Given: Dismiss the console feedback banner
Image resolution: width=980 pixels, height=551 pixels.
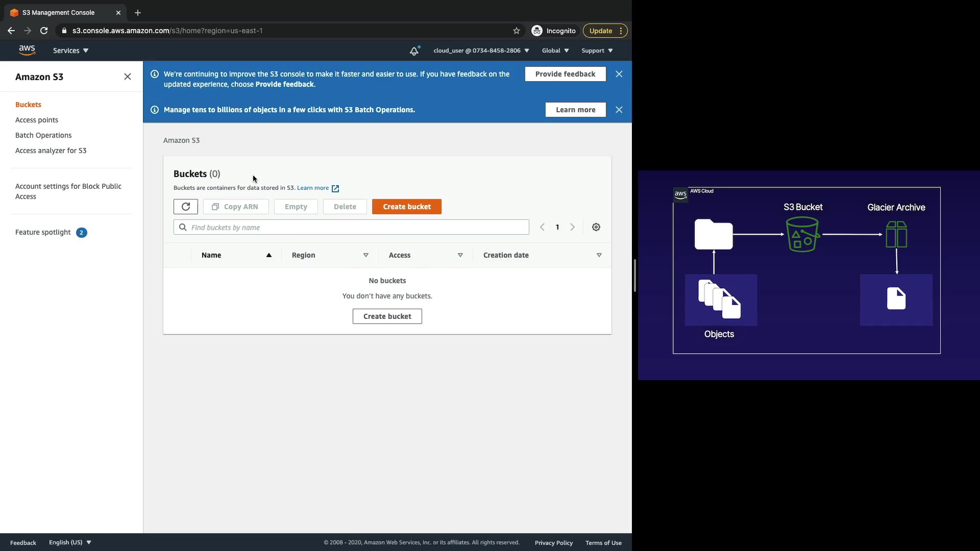Looking at the screenshot, I should 619,74.
